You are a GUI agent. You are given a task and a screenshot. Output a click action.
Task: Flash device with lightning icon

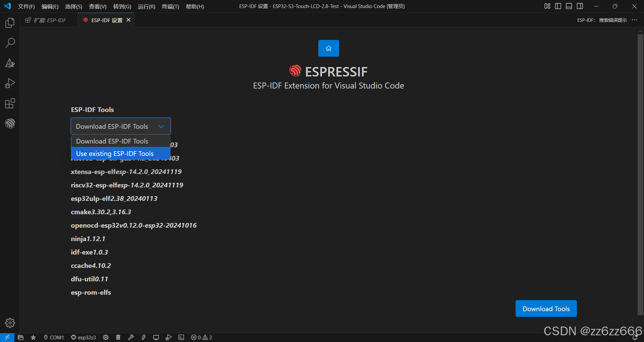tap(144, 337)
